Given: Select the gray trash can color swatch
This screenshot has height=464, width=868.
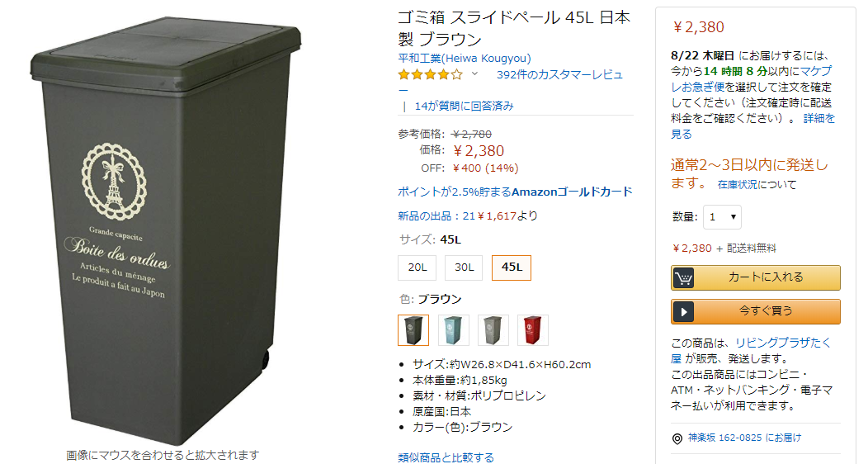Looking at the screenshot, I should (493, 330).
